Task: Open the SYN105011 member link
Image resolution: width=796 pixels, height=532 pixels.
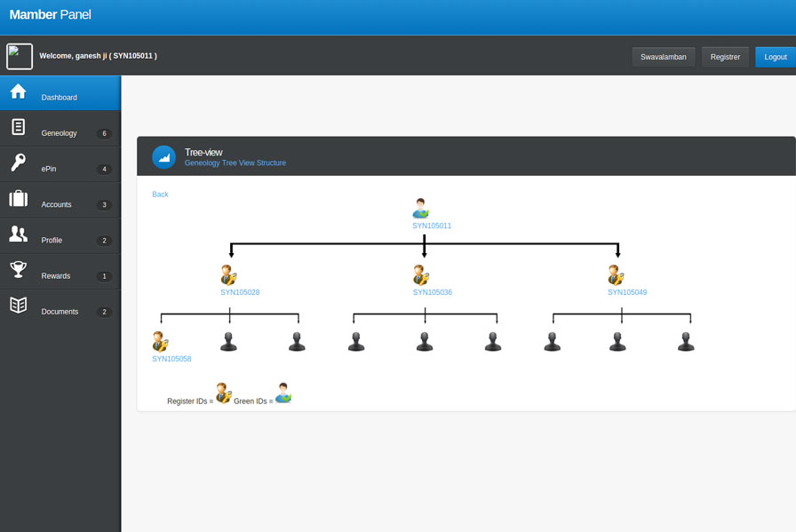Action: click(432, 226)
